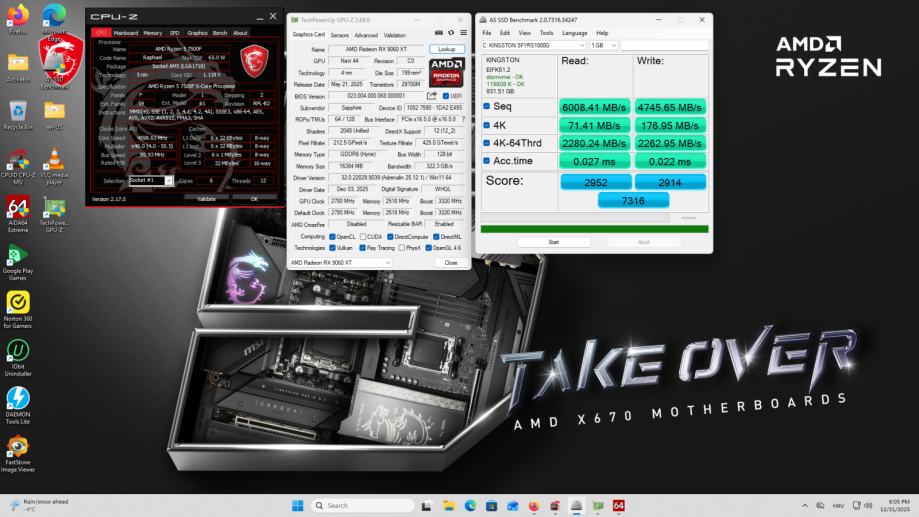This screenshot has width=919, height=517.
Task: Click GPU-Z screenshot camera icon
Action: 438,33
